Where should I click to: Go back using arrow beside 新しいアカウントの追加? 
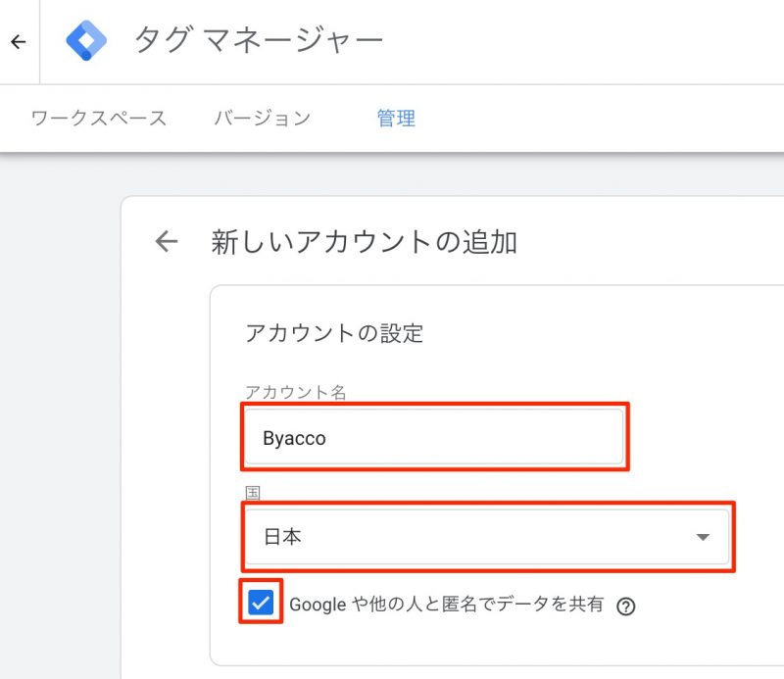point(167,242)
